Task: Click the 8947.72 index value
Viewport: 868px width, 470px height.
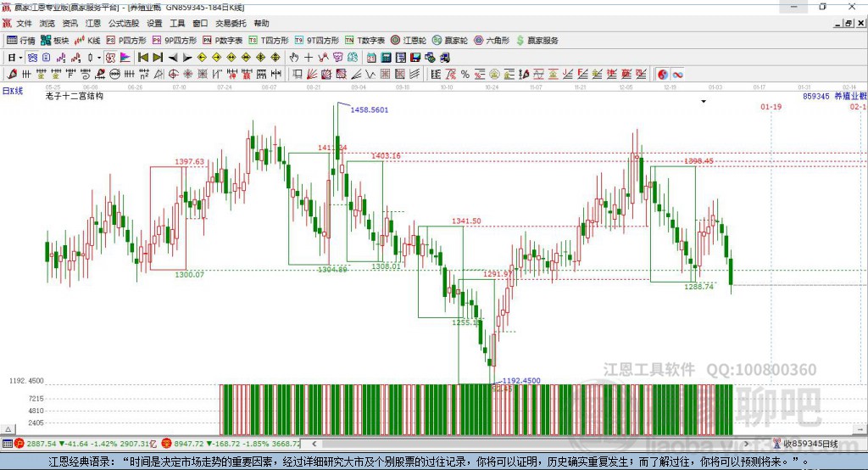Action: click(x=189, y=444)
